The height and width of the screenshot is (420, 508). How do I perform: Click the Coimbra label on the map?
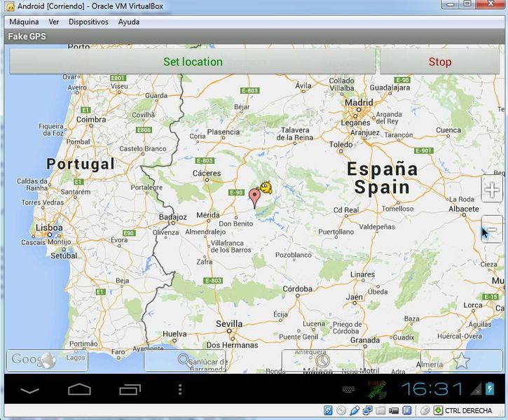(91, 120)
